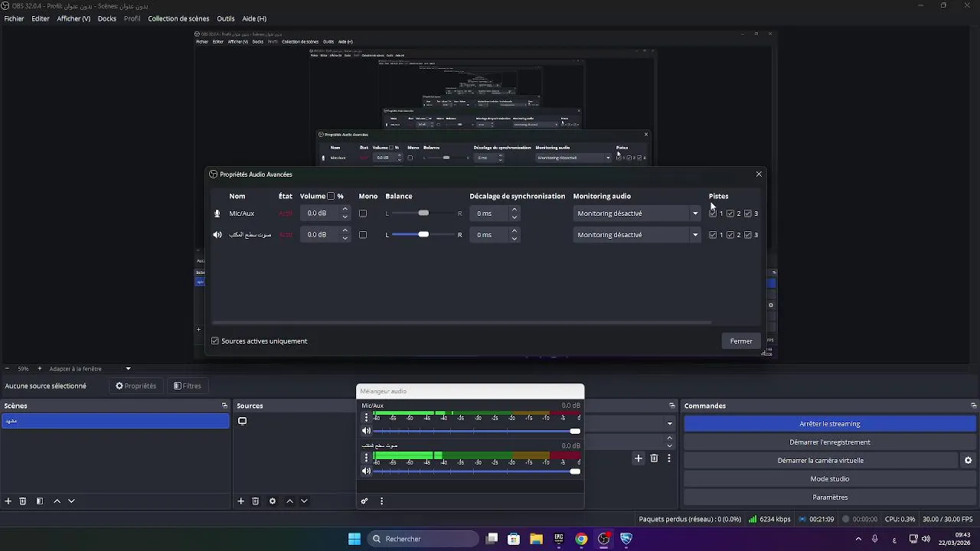Open the Windows Start menu
Screen dimensions: 980x551
(x=354, y=539)
